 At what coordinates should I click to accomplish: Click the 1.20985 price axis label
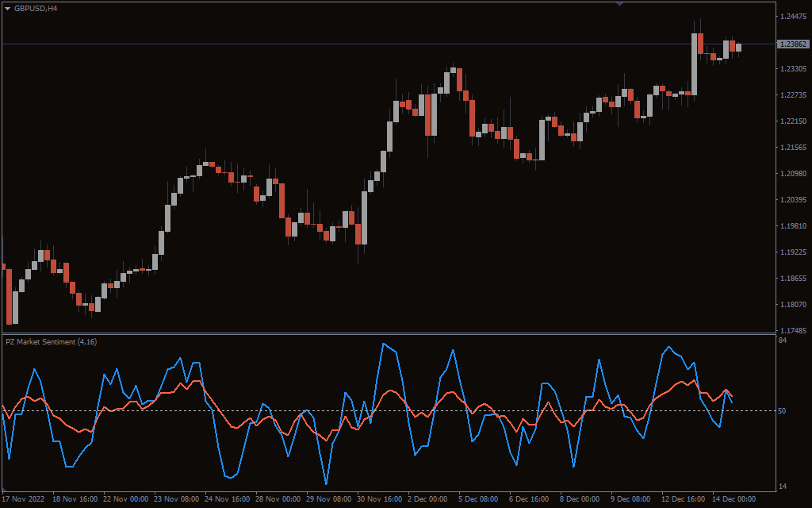point(793,174)
